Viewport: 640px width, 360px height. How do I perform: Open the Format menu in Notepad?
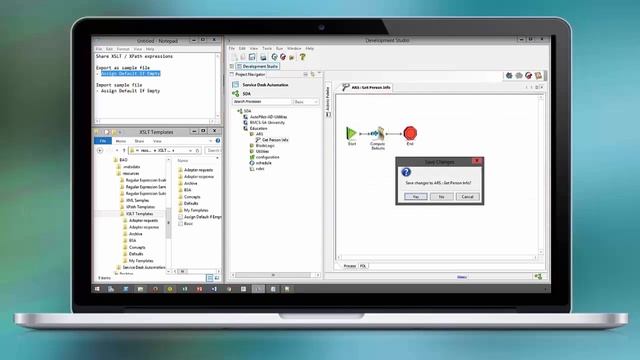point(123,49)
